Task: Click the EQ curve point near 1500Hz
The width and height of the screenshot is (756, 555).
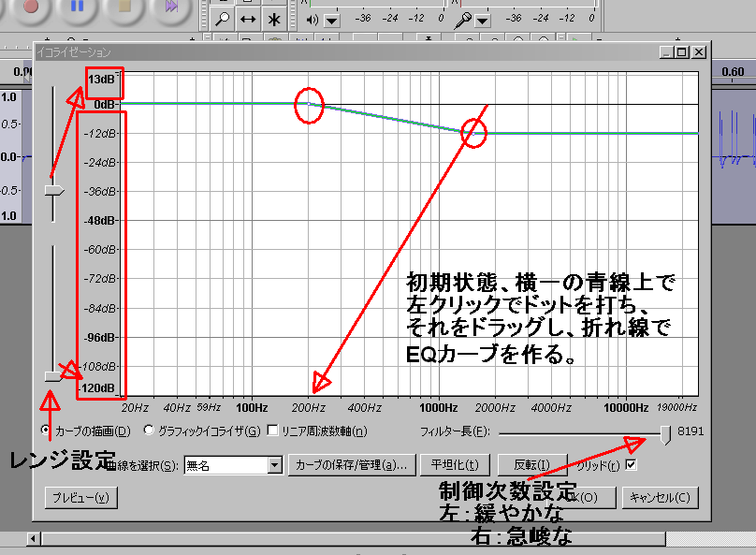Action: tap(473, 133)
